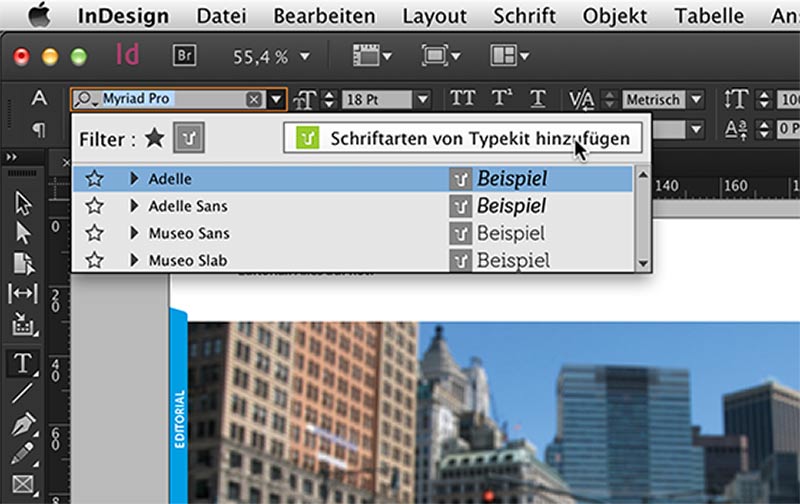Toggle Superscript formatting
Viewport: 800px width, 504px height.
pos(502,98)
